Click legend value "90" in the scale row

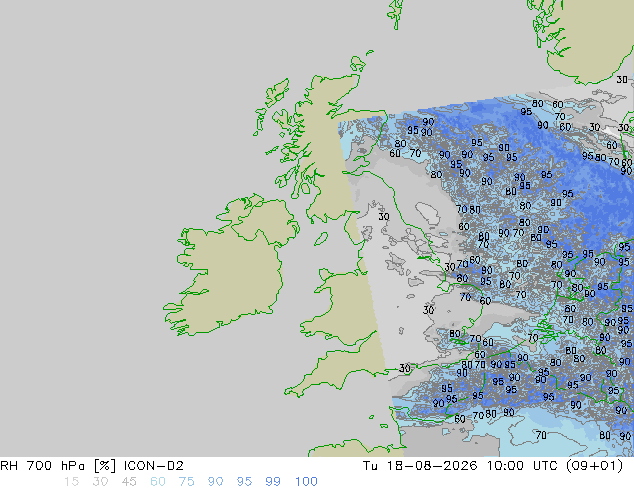pyautogui.click(x=215, y=482)
